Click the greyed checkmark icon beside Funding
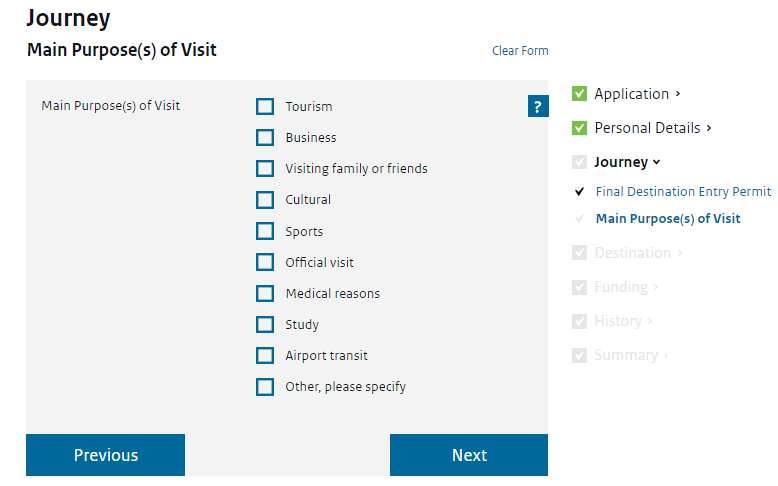Viewport: 778px width, 486px height. 579,287
